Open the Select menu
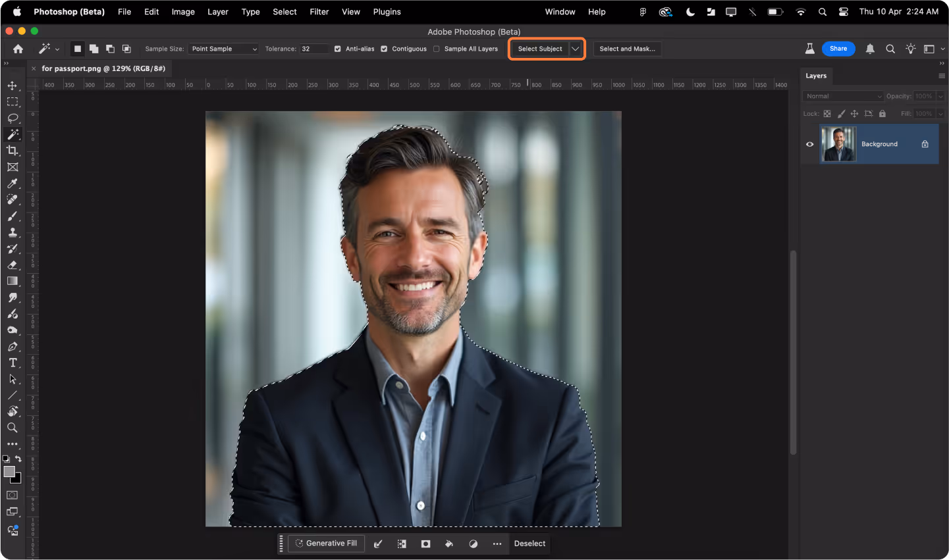The height and width of the screenshot is (560, 949). click(285, 12)
